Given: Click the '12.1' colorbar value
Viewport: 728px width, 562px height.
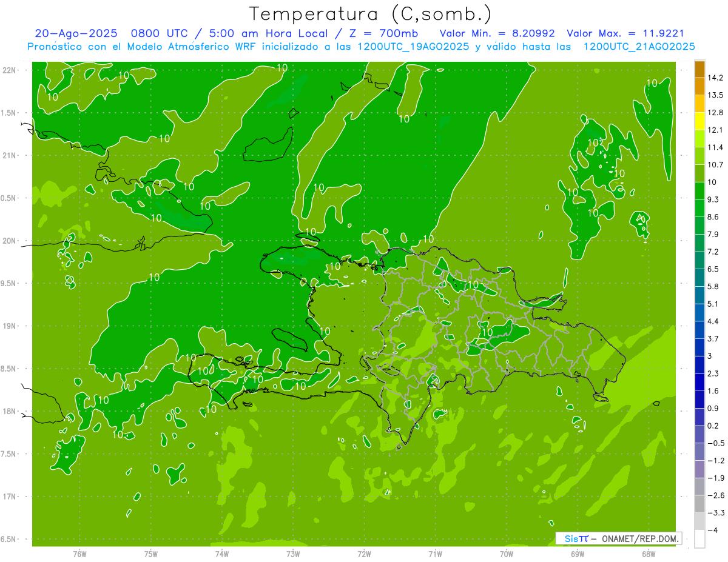Looking at the screenshot, I should [x=716, y=130].
